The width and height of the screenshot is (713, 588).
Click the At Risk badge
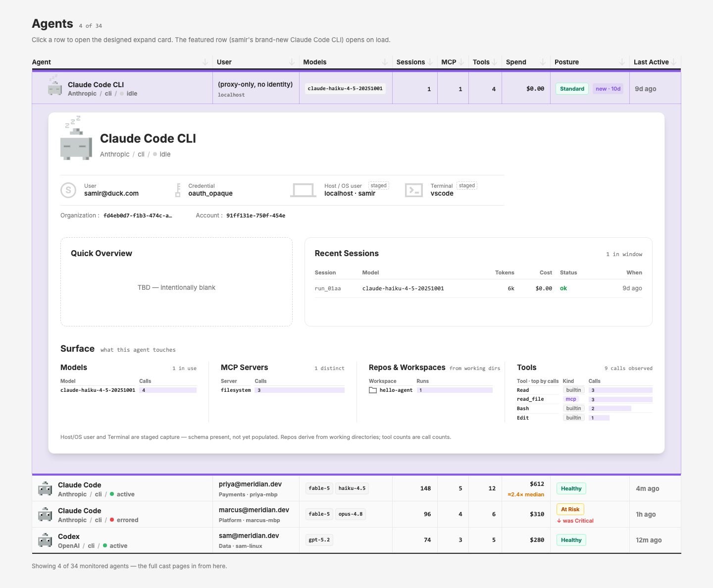[570, 509]
